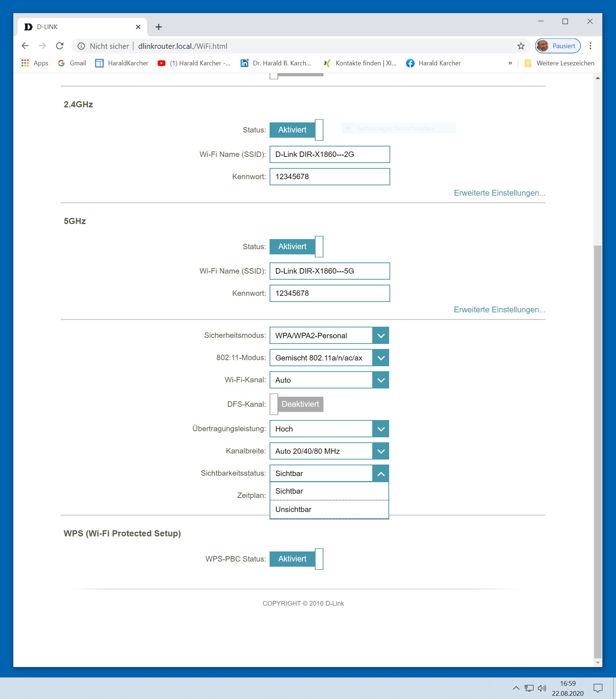Open the Windows notification center

(x=598, y=688)
